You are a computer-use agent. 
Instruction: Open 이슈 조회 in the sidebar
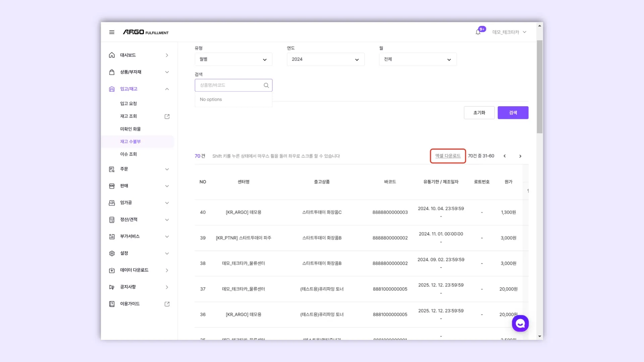(128, 154)
